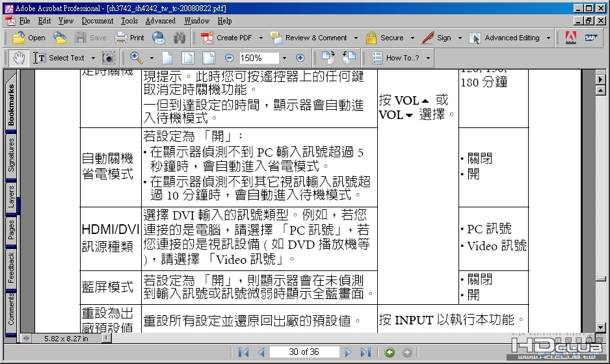This screenshot has width=610, height=364.
Task: Click the page number field
Action: [x=304, y=352]
